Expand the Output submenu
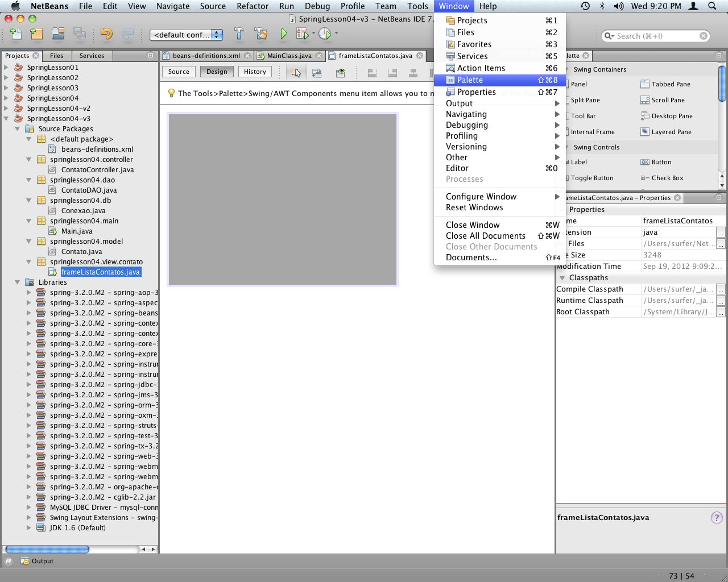728x582 pixels. pyautogui.click(x=500, y=103)
